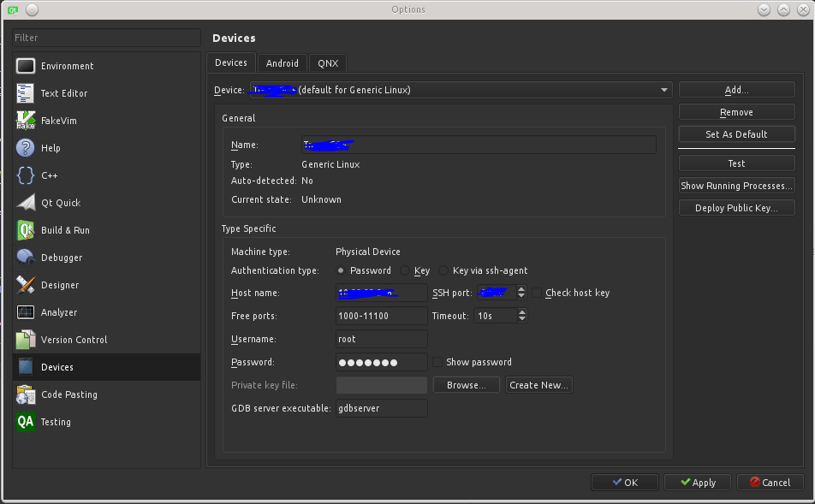Select the Build & Run icon

tap(26, 230)
